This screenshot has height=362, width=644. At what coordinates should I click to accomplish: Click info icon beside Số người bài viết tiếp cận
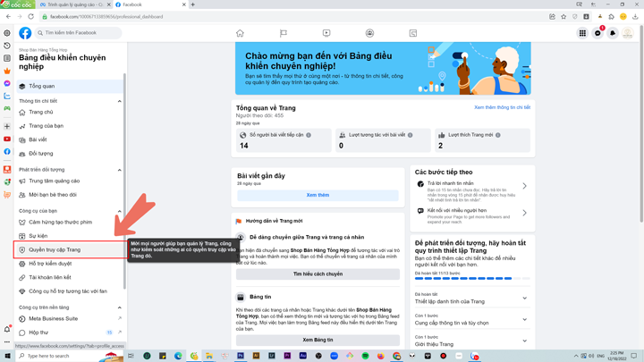309,135
